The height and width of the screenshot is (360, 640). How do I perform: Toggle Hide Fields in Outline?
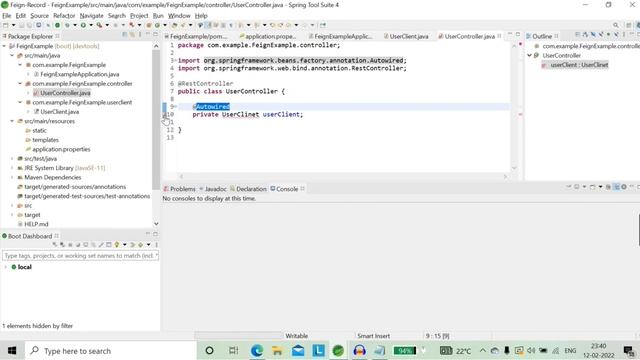(x=593, y=35)
